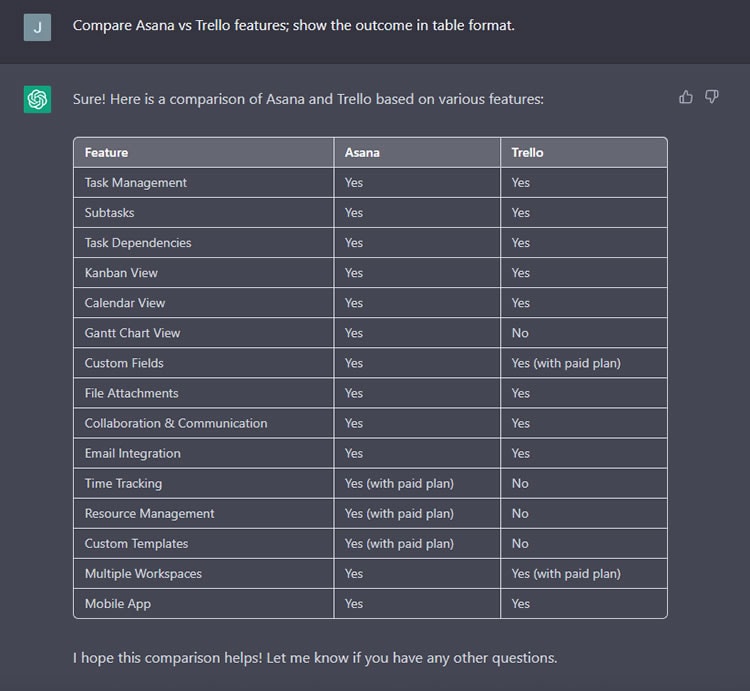750x691 pixels.
Task: Click Trello's 'No' for Custom Templates
Action: click(520, 544)
